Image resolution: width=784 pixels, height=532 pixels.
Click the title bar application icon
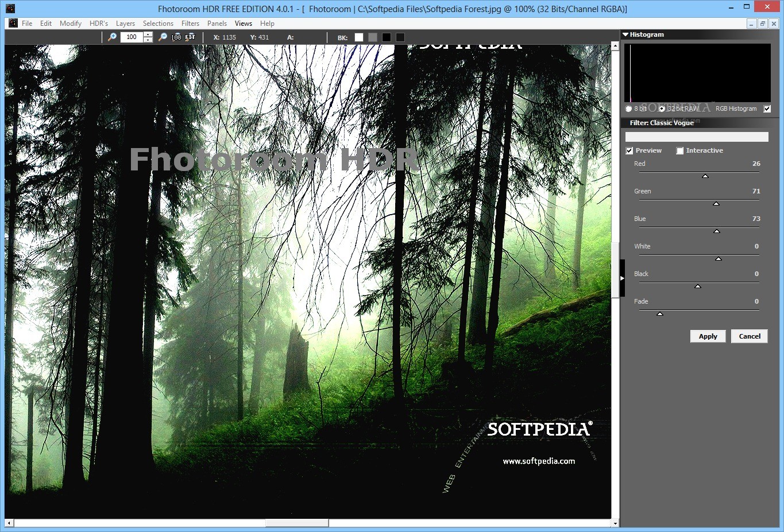[10, 9]
